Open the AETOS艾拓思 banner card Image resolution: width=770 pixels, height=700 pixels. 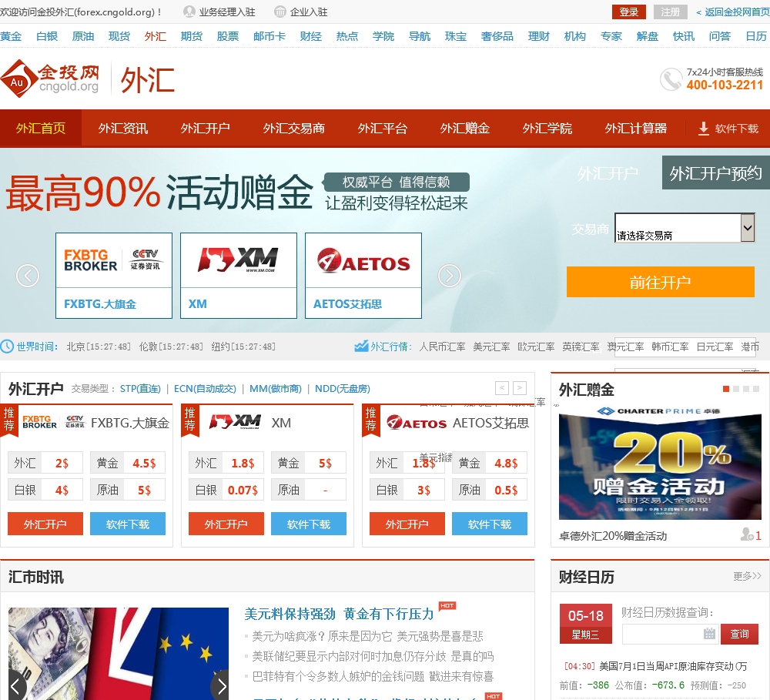[x=363, y=276]
